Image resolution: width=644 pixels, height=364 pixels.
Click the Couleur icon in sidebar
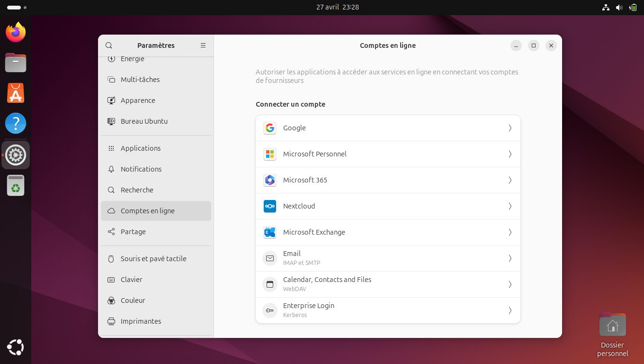point(111,300)
